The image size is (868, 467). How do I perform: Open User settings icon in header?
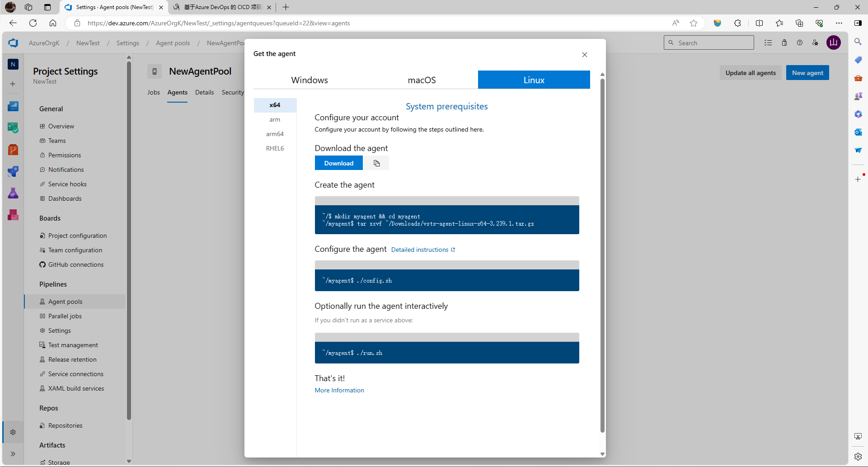click(815, 43)
